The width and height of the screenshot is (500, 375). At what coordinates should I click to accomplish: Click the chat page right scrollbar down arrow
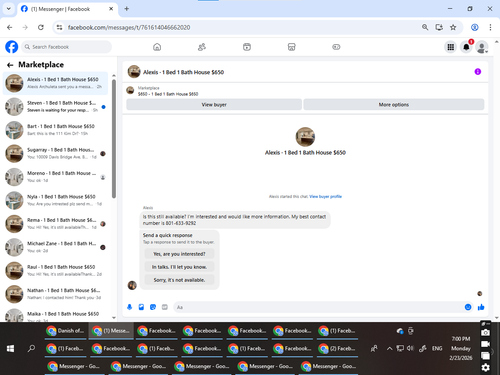(x=497, y=318)
